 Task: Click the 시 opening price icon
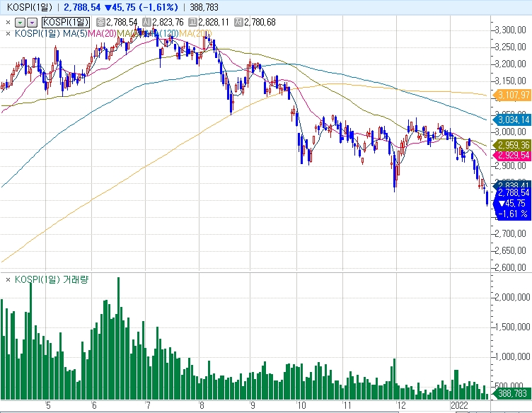(146, 23)
